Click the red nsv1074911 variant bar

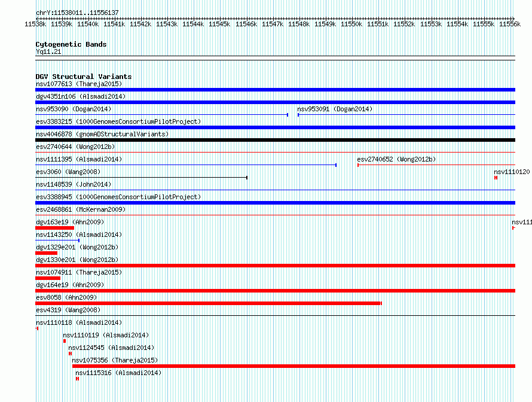coord(48,278)
